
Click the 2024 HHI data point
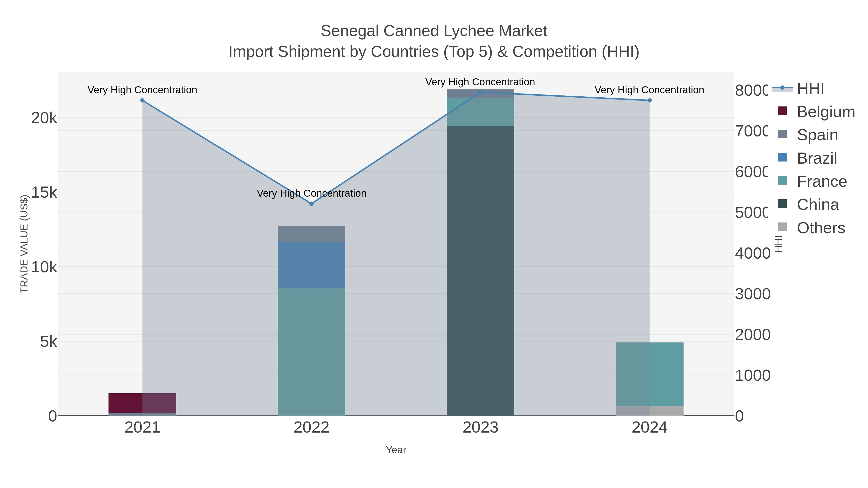[650, 100]
